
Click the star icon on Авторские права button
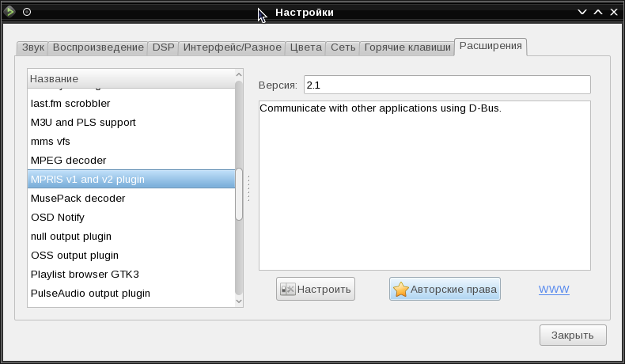pos(401,290)
